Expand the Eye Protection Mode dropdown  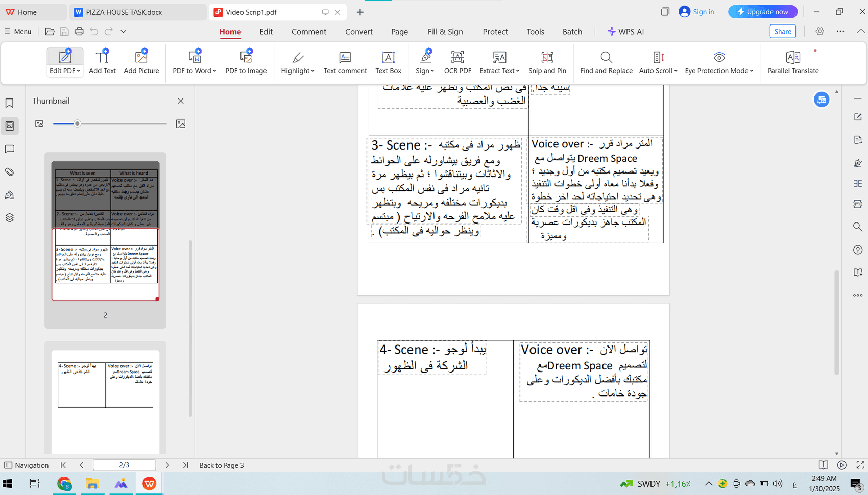[x=752, y=71]
